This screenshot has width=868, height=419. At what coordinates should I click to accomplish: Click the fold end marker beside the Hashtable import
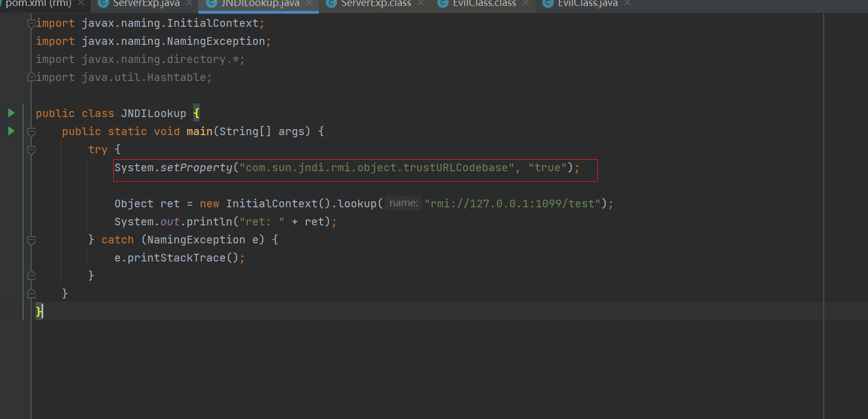[31, 77]
